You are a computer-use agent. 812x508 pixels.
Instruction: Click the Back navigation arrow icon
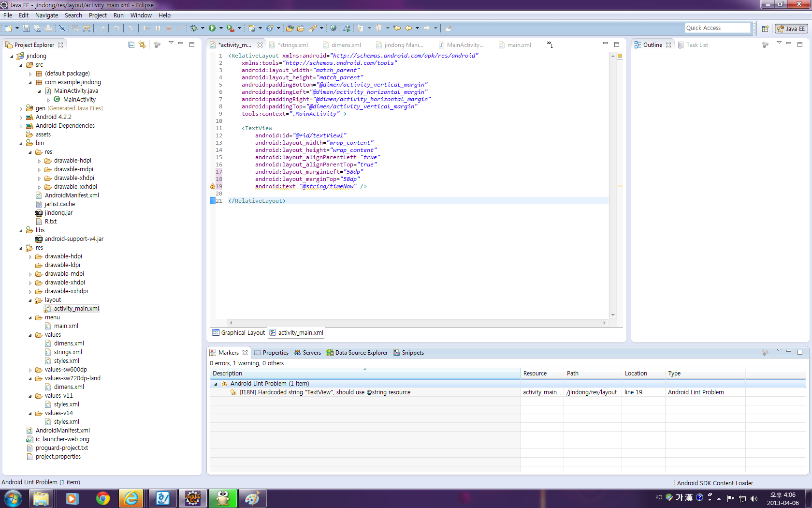click(x=408, y=28)
